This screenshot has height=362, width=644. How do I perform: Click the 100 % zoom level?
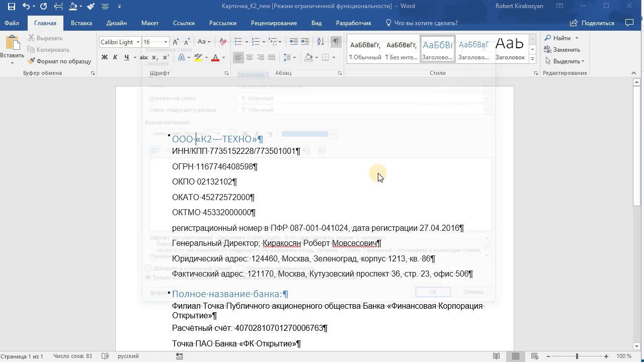pyautogui.click(x=624, y=356)
